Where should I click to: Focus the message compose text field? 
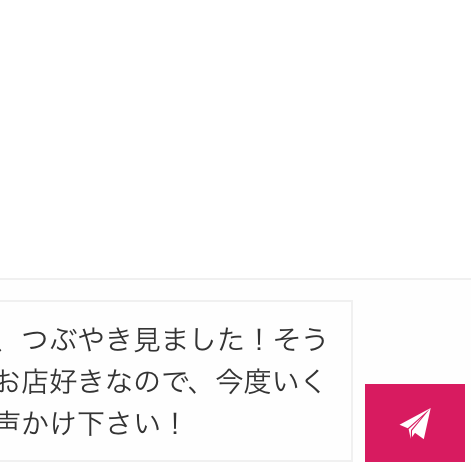point(176,381)
